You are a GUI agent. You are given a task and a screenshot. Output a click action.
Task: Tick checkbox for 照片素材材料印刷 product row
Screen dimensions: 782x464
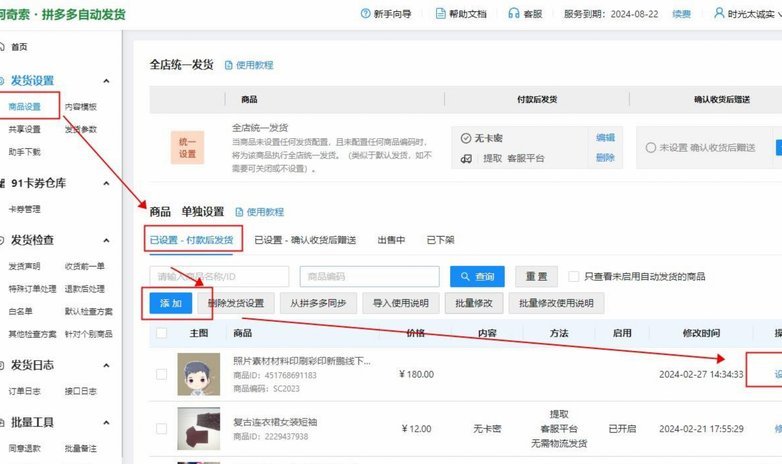[161, 374]
